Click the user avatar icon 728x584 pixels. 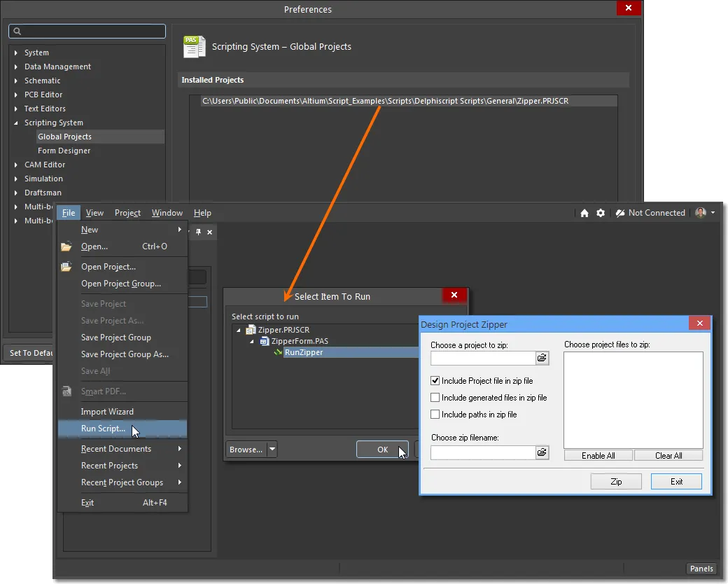point(701,213)
